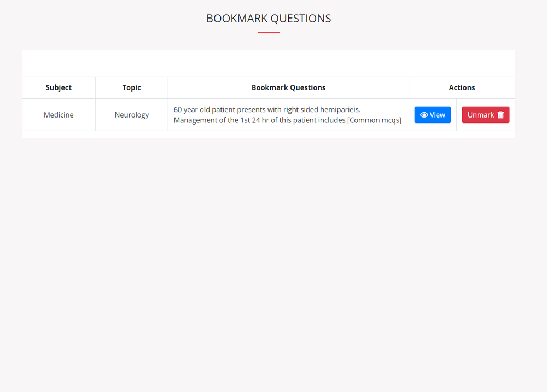This screenshot has width=547, height=392.
Task: Click the [Common mcqs] tag in question text
Action: [x=374, y=120]
